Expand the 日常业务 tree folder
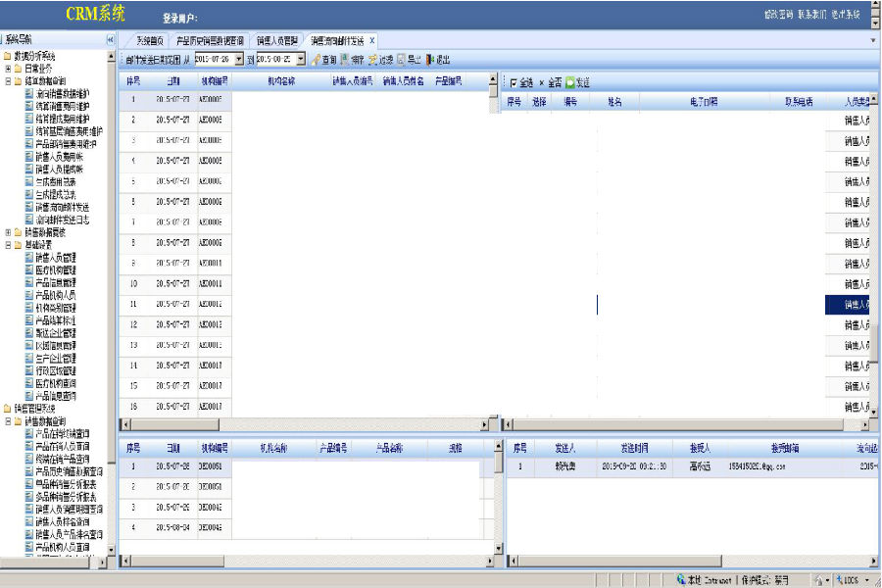The height and width of the screenshot is (588, 882). point(8,70)
